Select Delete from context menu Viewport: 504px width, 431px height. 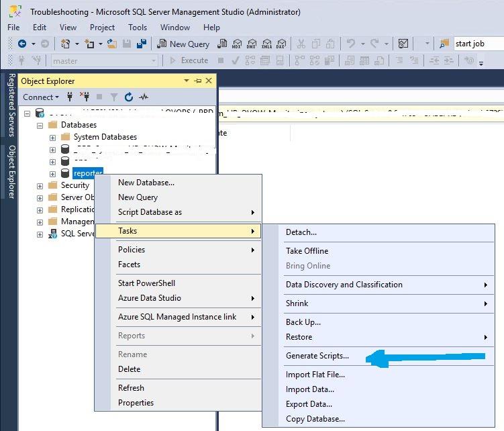[x=179, y=369]
